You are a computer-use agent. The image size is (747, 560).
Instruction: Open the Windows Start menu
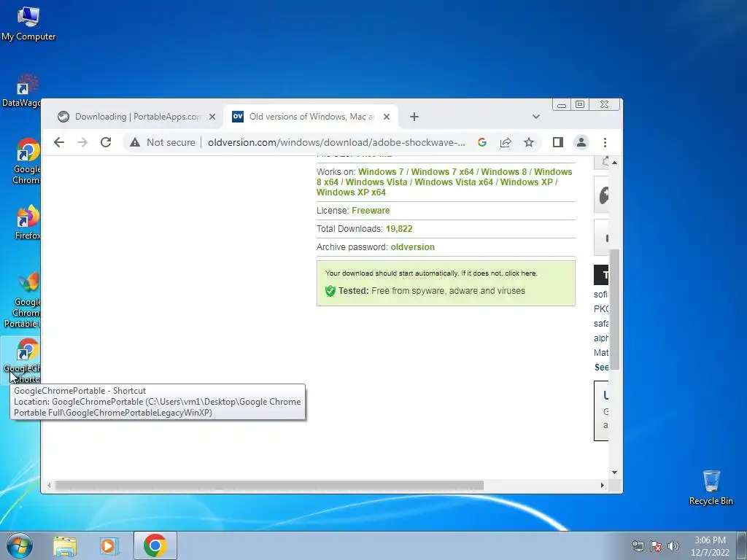[x=19, y=545]
